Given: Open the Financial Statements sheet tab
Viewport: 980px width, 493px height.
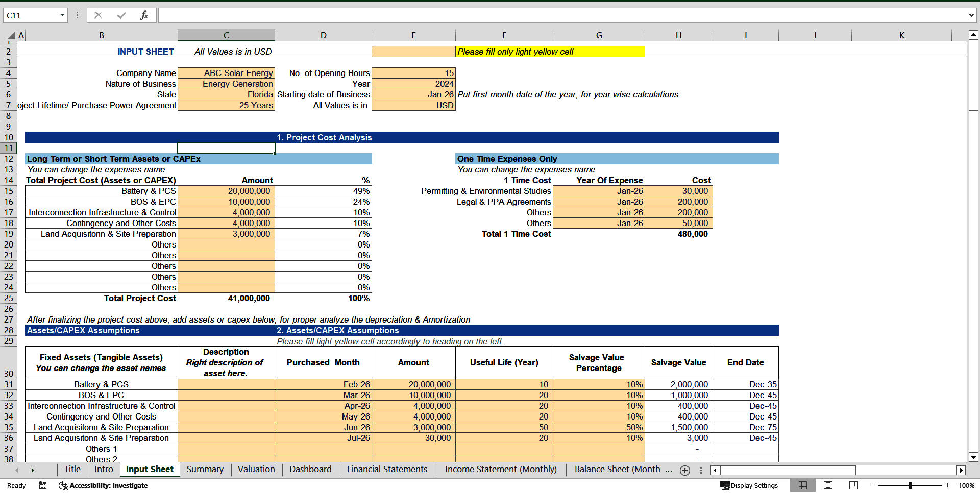Looking at the screenshot, I should (387, 470).
